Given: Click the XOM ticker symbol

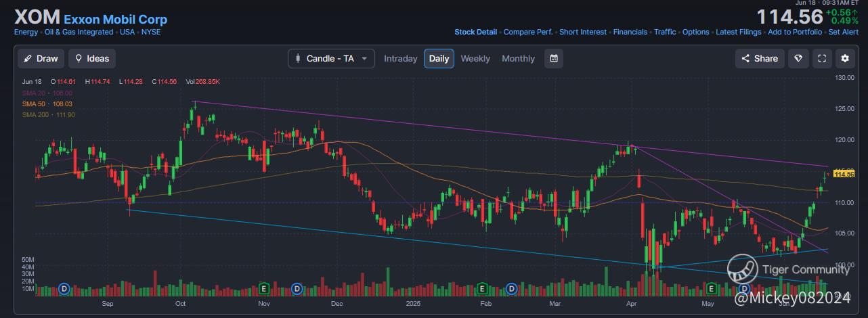Looking at the screenshot, I should 37,18.
